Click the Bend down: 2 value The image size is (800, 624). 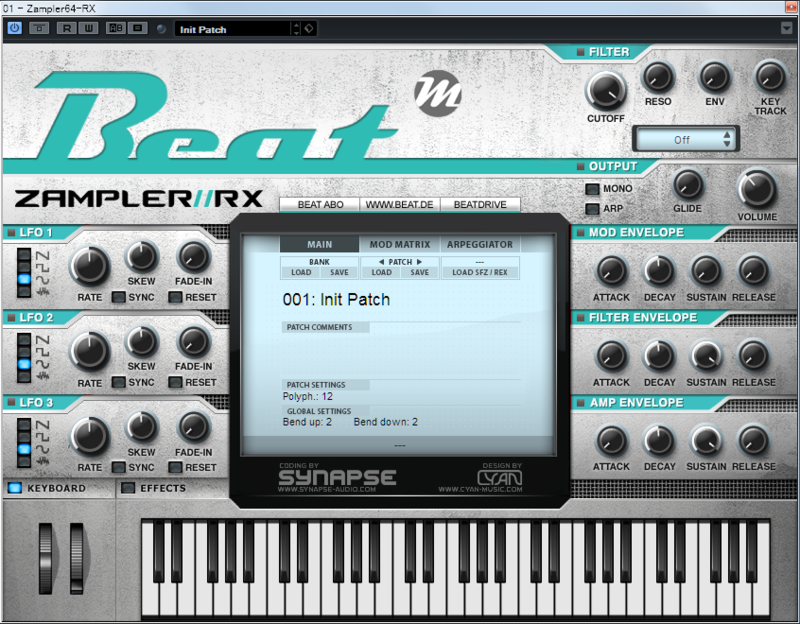point(386,422)
